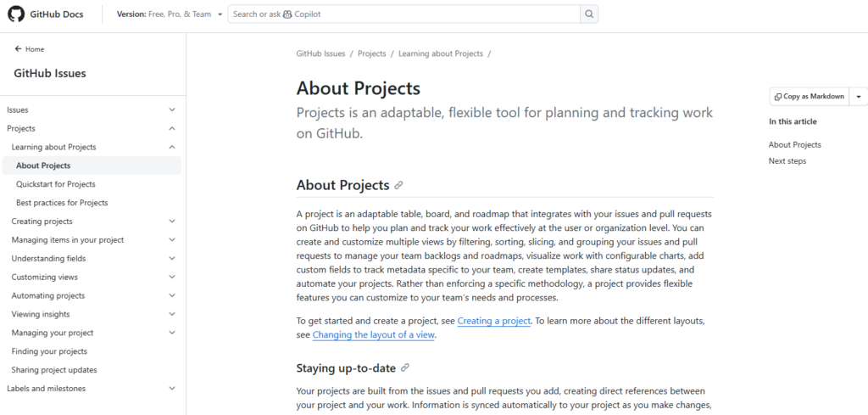Expand the Labels and milestones chevron
Screen dimensions: 868x415
click(172, 389)
